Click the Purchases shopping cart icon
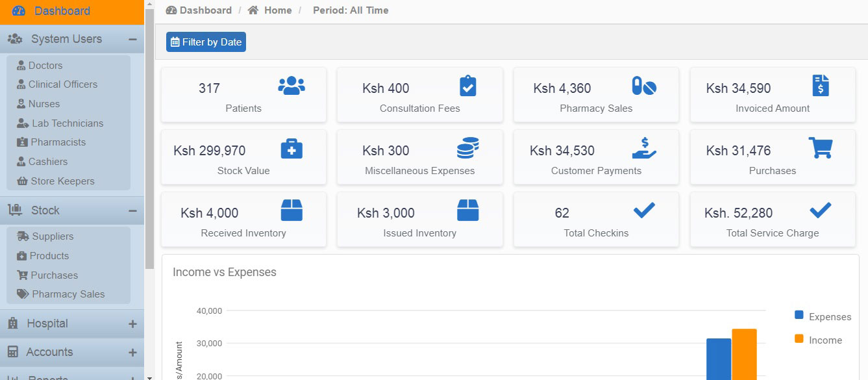Screen dimensions: 868x380 821,147
